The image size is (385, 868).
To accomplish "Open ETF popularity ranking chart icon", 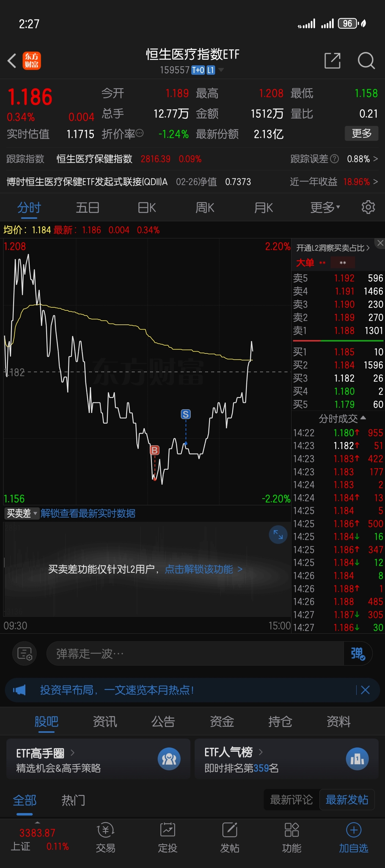I will pyautogui.click(x=357, y=759).
